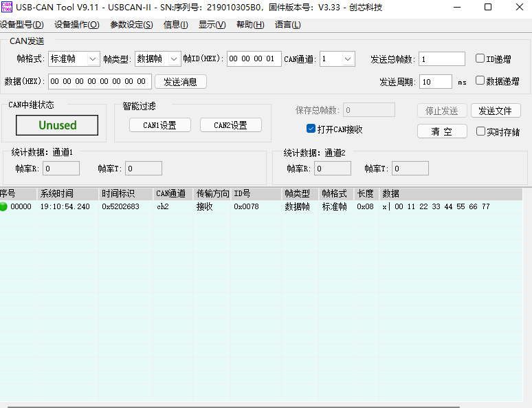
Task: Click the 数据 column header
Action: pos(451,194)
